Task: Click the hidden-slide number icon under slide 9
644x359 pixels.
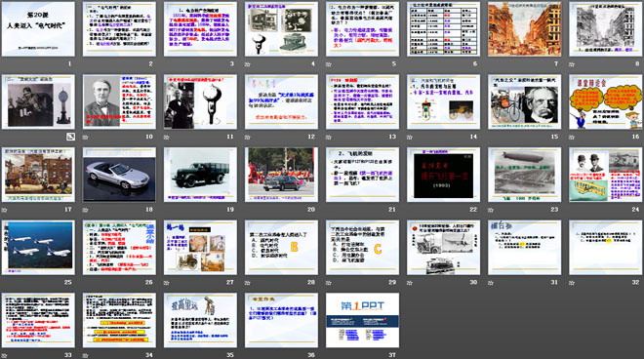Action: point(70,137)
